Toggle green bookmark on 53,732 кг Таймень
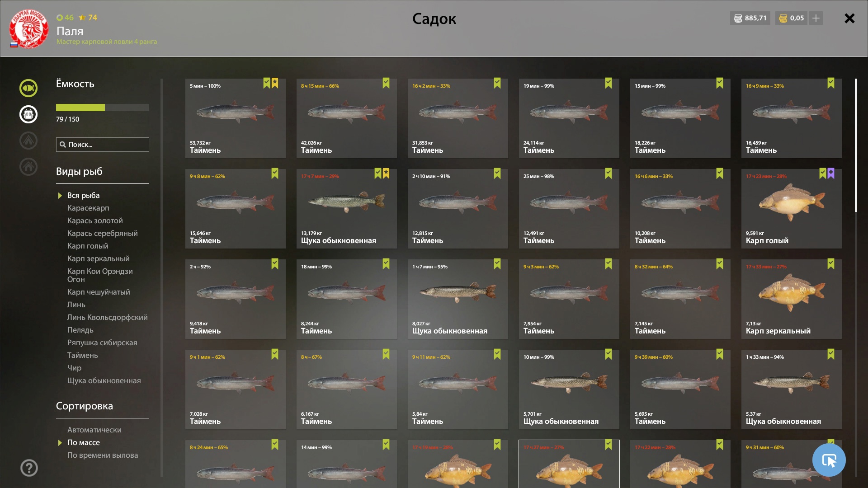Screen dimensions: 868x488 tap(267, 83)
